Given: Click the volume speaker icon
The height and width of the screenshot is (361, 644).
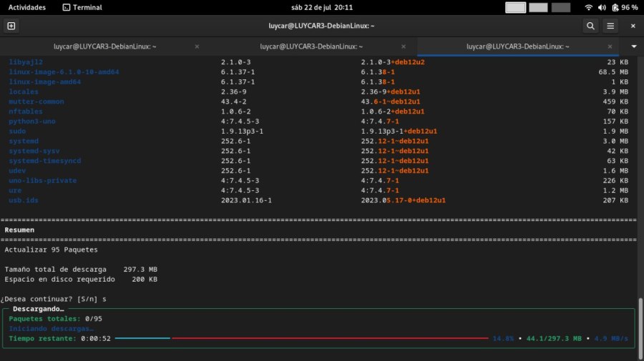Looking at the screenshot, I should (x=602, y=7).
